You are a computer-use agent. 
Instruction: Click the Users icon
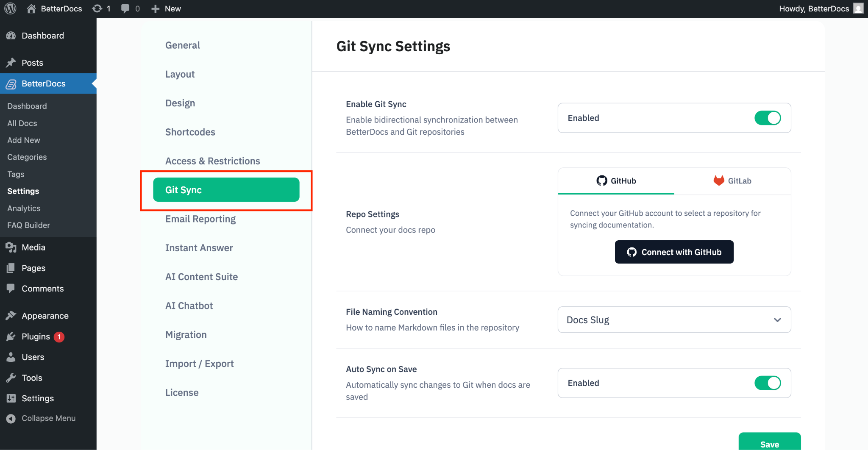click(11, 357)
